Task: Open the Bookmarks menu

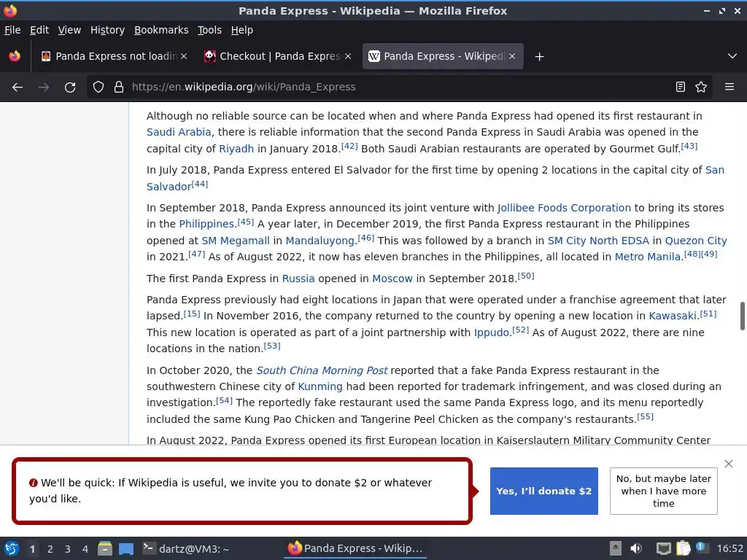Action: click(161, 30)
